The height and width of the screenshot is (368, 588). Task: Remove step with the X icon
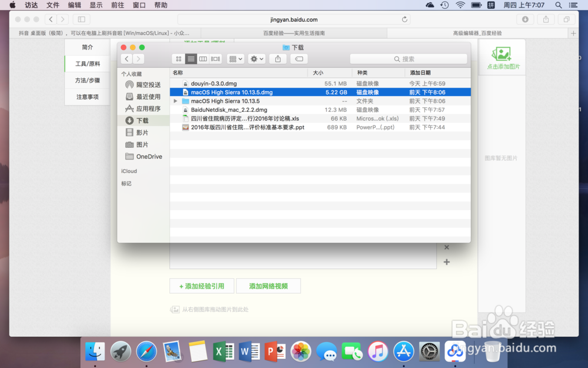tap(447, 247)
